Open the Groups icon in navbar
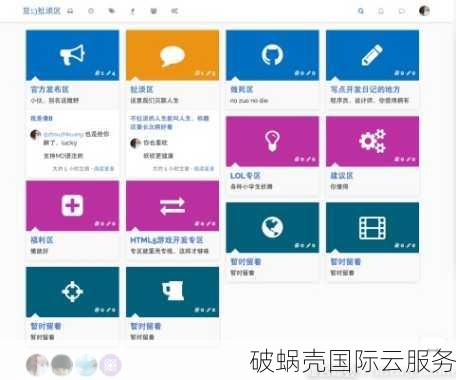Viewport: 456px width, 380px height. click(x=174, y=11)
